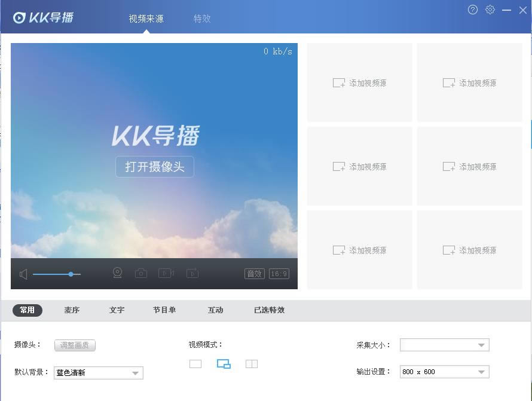Image resolution: width=532 pixels, height=401 pixels.
Task: Click the video record icon
Action: pos(166,273)
